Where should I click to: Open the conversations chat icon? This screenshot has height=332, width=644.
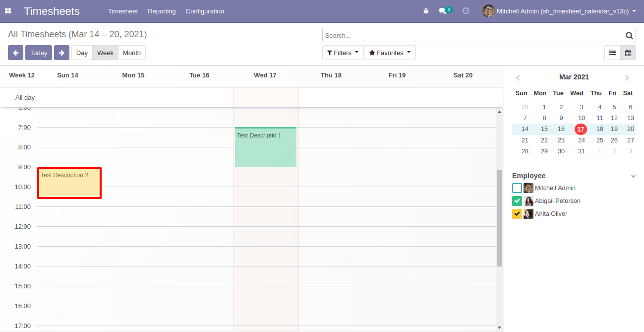tap(443, 11)
